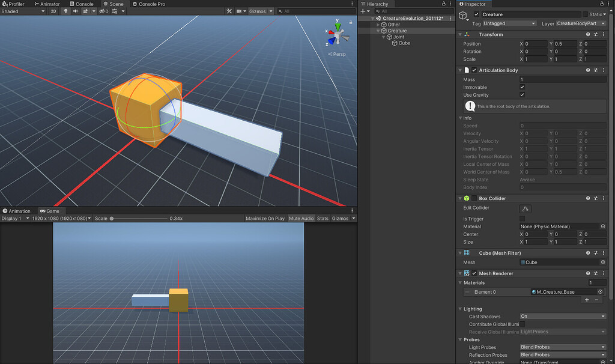Image resolution: width=615 pixels, height=364 pixels.
Task: Switch to the Animation tab
Action: [17, 211]
